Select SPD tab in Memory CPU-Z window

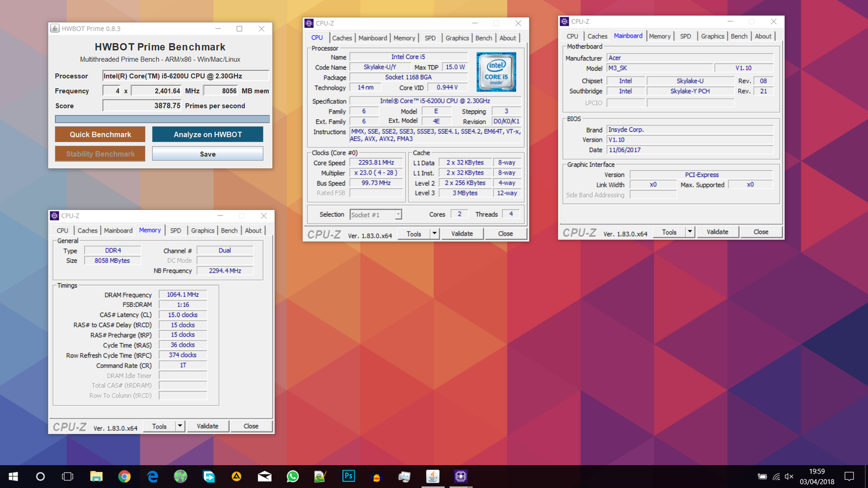[175, 230]
